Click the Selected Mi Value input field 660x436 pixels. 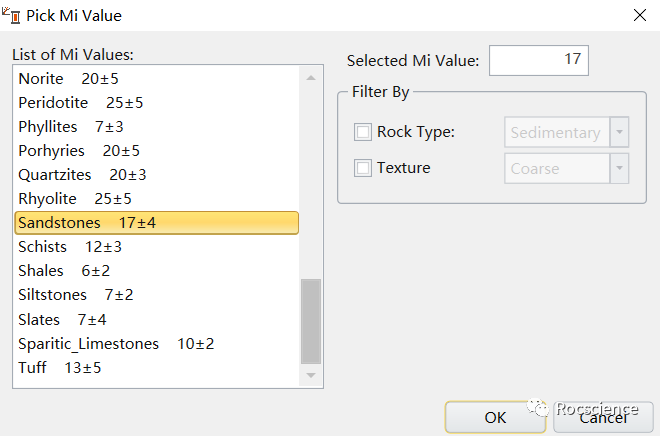[538, 60]
